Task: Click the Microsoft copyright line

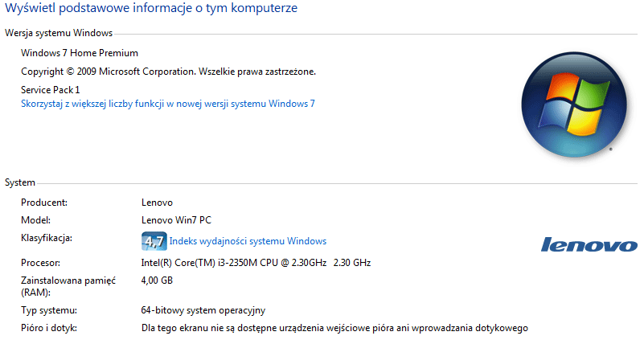Action: 168,72
